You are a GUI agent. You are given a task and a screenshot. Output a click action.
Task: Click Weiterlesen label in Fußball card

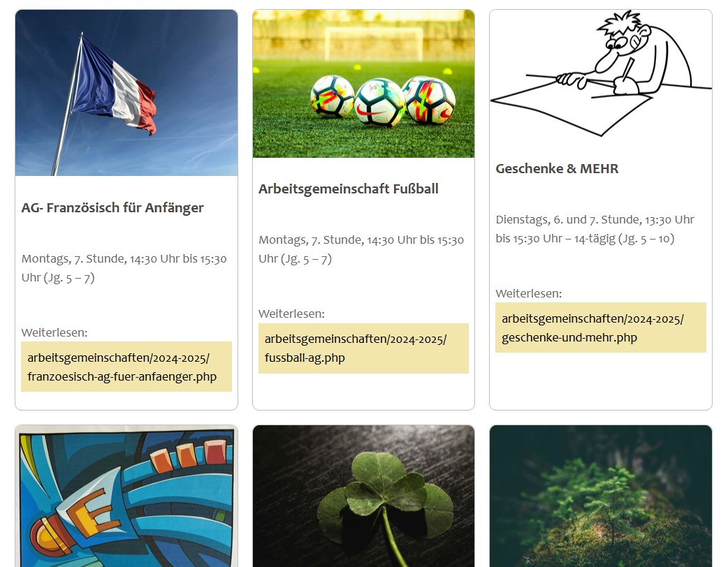click(291, 314)
